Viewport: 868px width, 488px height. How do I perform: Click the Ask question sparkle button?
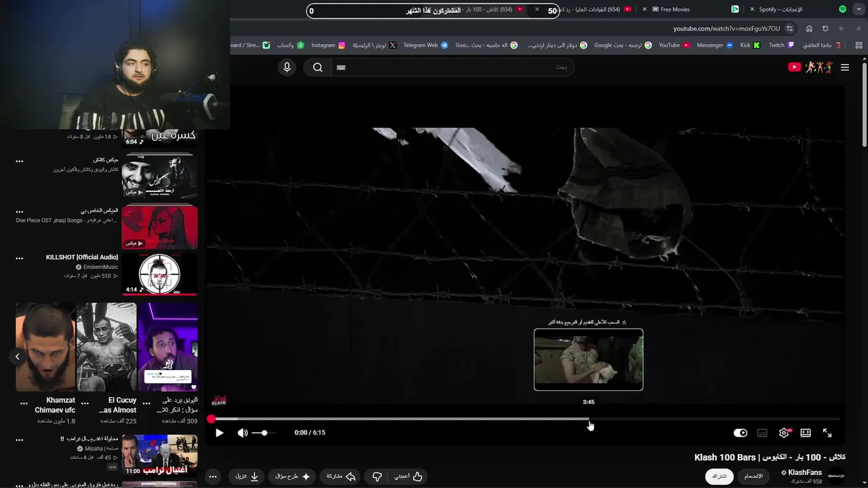[293, 476]
